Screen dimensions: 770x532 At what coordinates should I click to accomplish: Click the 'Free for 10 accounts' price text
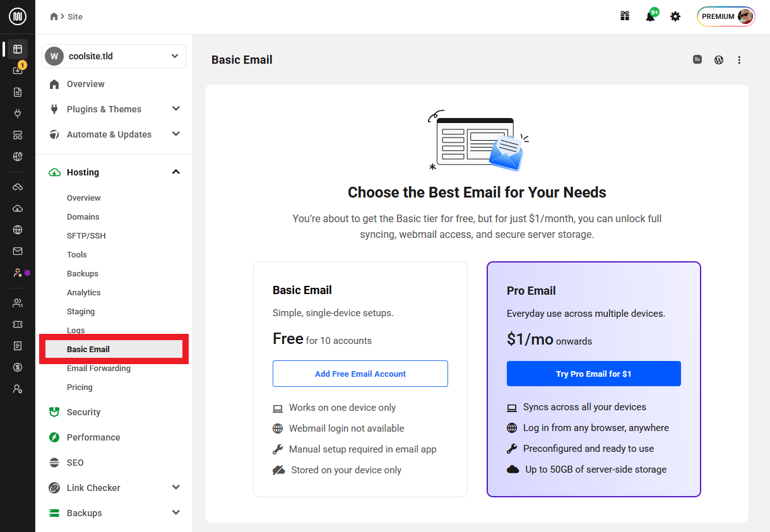point(322,339)
